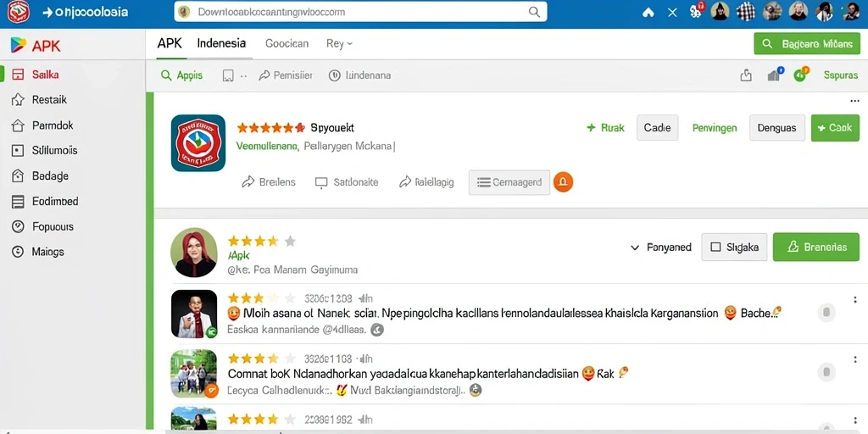Screen dimensions: 868x434
Task: Click the first profile avatar in the top bar
Action: pyautogui.click(x=720, y=11)
